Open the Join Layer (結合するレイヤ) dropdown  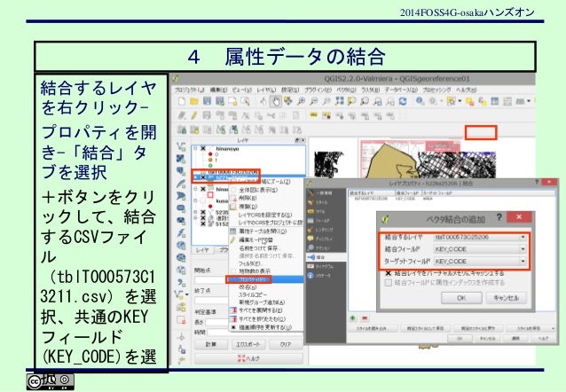480,237
